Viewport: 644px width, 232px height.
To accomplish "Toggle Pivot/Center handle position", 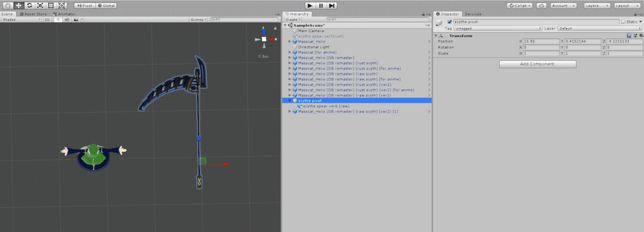I will (85, 5).
